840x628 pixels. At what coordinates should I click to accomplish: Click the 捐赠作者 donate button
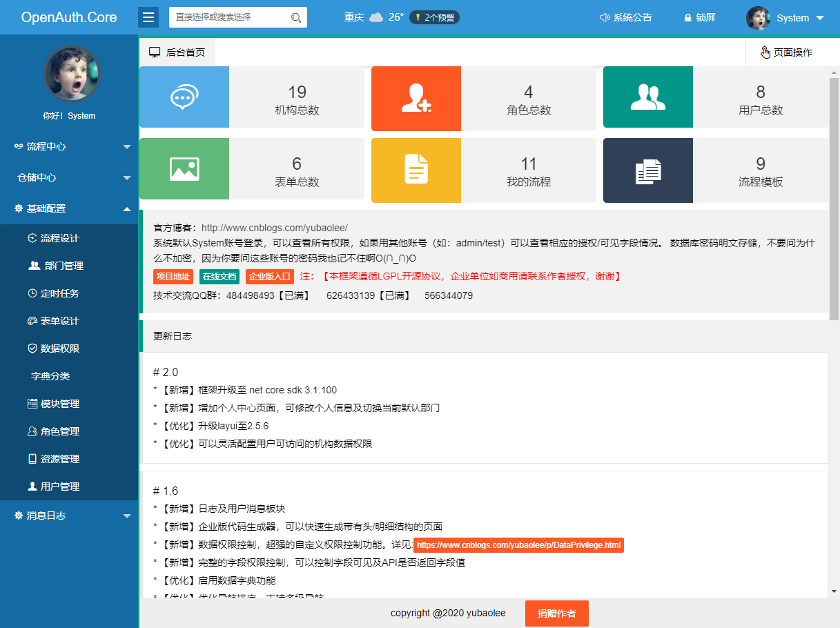[556, 614]
